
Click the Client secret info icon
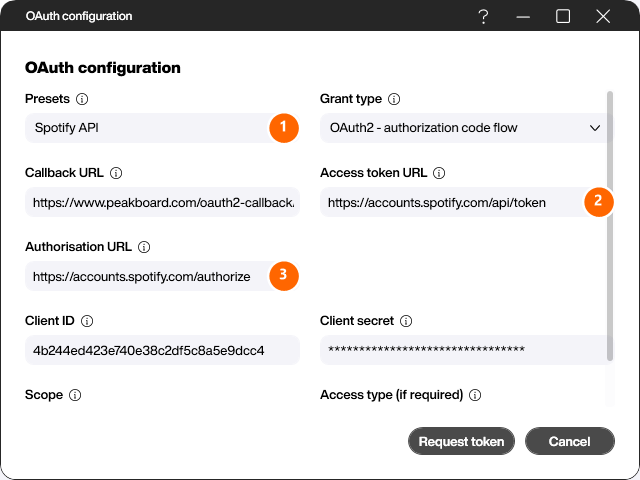point(406,321)
